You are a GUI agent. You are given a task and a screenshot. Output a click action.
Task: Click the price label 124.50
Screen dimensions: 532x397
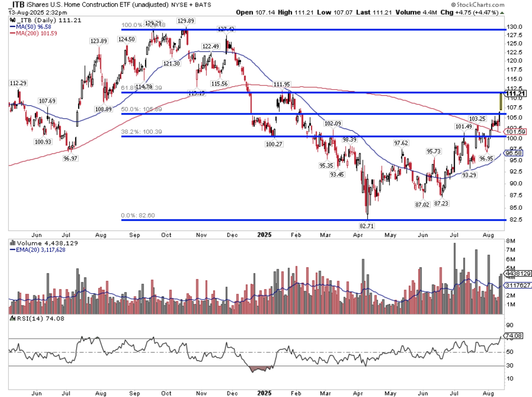[x=127, y=39]
